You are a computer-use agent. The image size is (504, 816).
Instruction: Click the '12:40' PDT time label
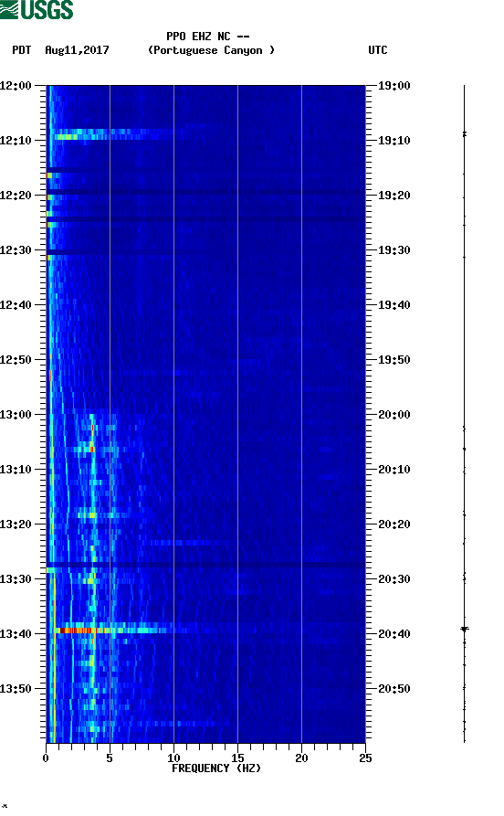16,305
